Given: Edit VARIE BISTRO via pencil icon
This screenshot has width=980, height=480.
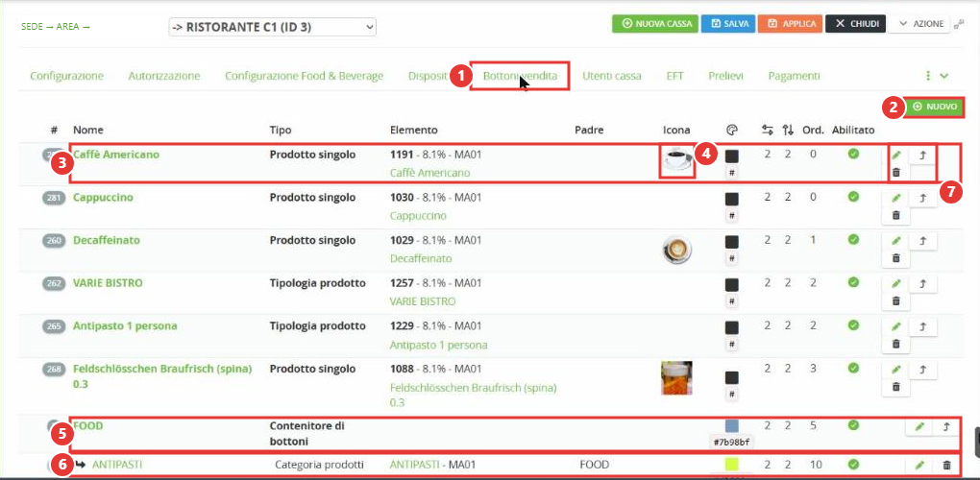Looking at the screenshot, I should click(x=896, y=283).
